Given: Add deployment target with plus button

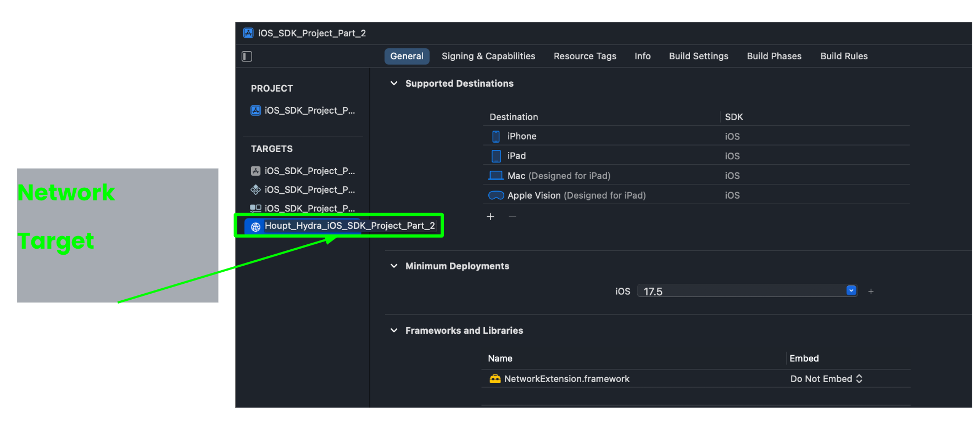Looking at the screenshot, I should pos(871,291).
